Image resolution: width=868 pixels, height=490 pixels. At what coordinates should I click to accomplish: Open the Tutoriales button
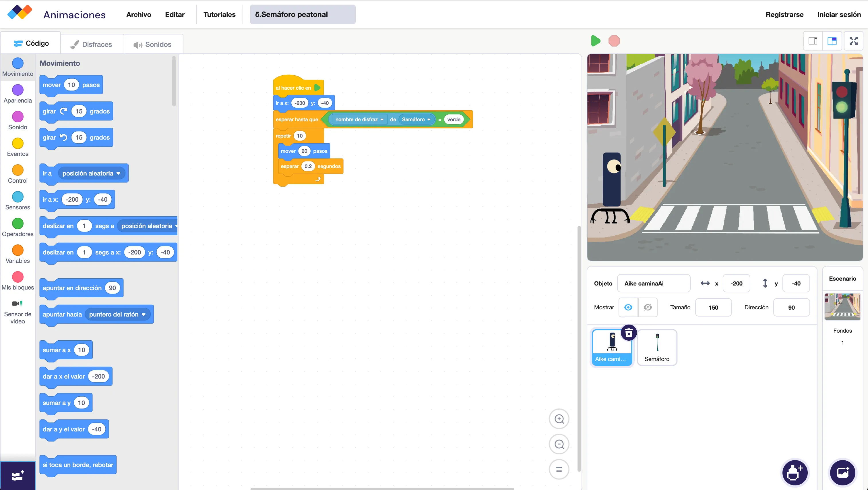219,14
